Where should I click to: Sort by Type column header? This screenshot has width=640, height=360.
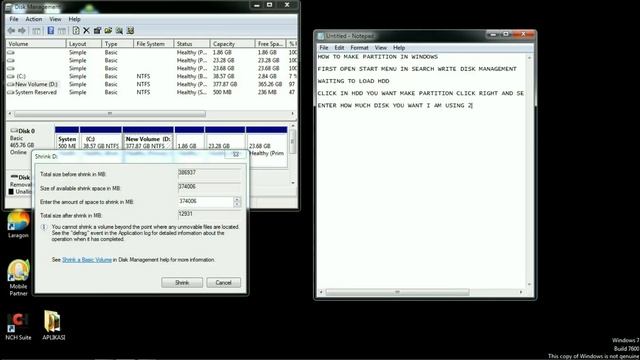point(118,44)
